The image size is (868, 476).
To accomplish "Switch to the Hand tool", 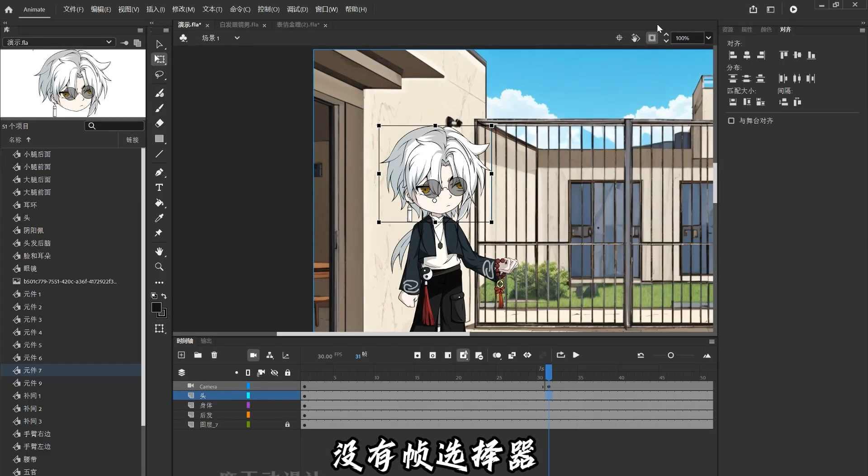I will 159,251.
